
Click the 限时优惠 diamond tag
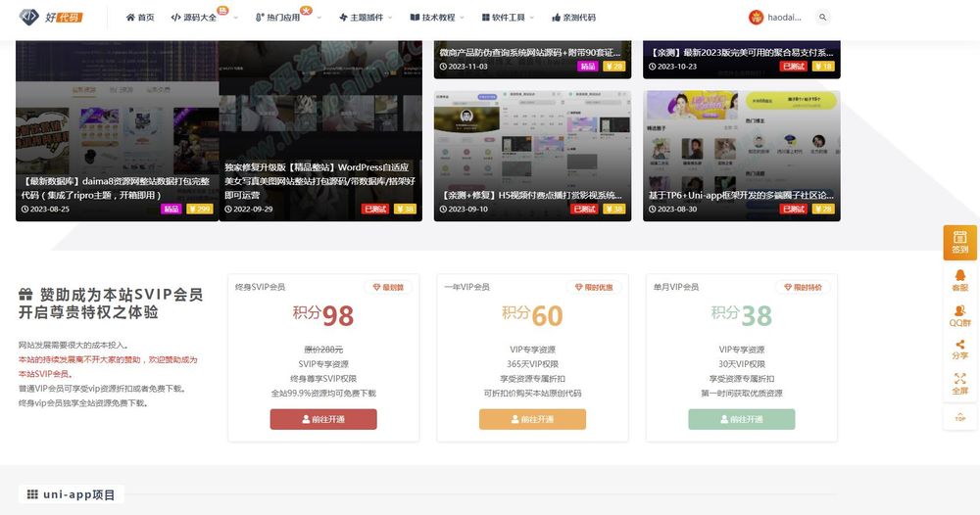pyautogui.click(x=594, y=287)
